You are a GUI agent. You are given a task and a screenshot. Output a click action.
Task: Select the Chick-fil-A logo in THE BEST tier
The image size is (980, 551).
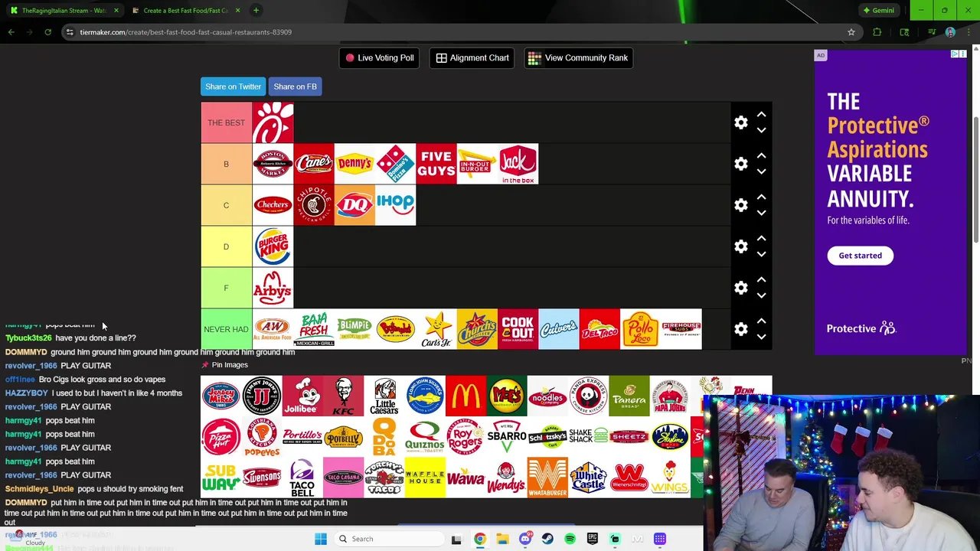(273, 122)
